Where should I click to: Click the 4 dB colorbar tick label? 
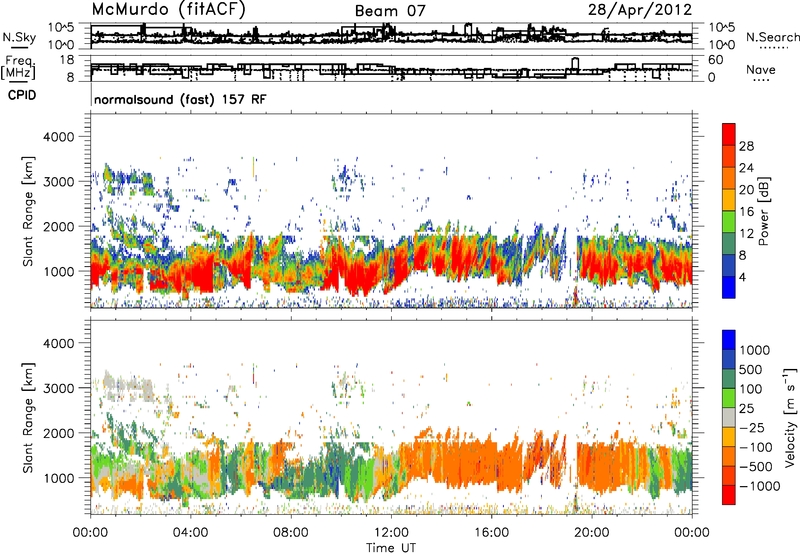click(x=743, y=277)
